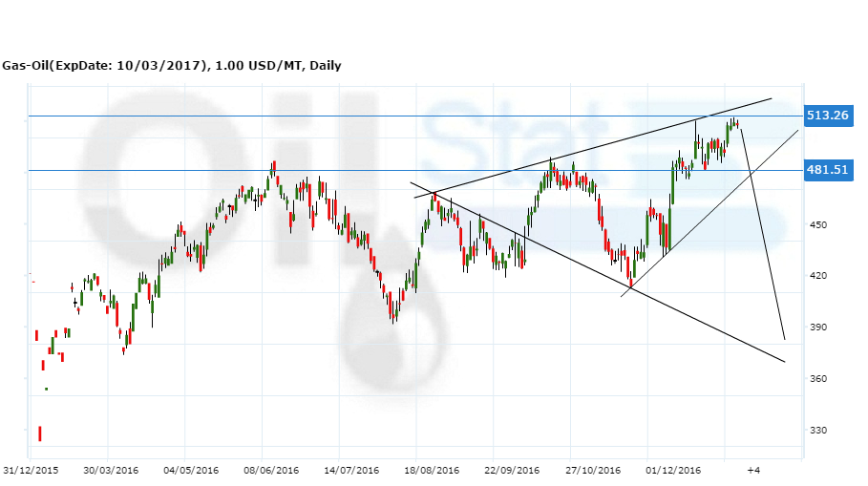The width and height of the screenshot is (868, 486).
Task: Click the 31/12/2015 date label
Action: tap(31, 471)
